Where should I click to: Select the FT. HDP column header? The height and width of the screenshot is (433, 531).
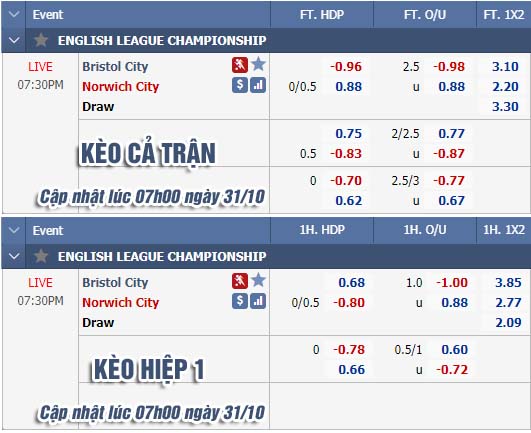[x=322, y=15]
